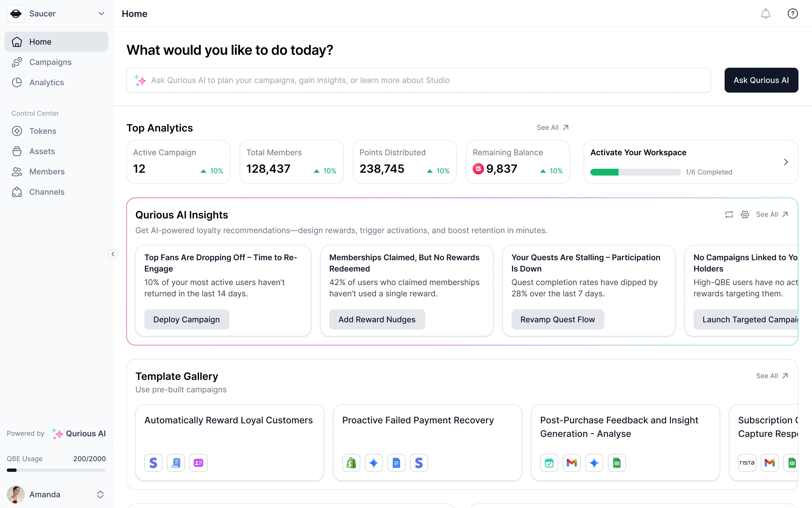Viewport: 812px width, 508px height.
Task: Open Assets in Control Center
Action: (x=56, y=151)
